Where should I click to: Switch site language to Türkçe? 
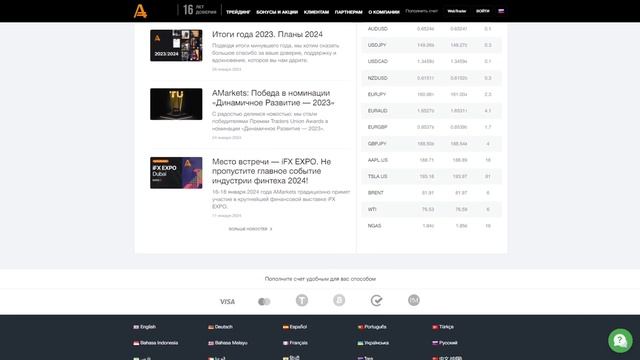(x=443, y=327)
